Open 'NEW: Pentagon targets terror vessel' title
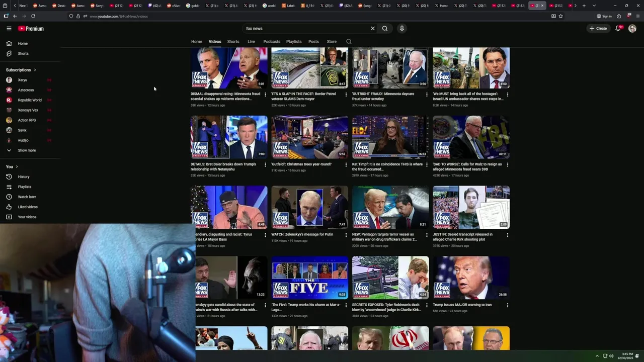Viewport: 644px width, 362px height. coord(384,237)
